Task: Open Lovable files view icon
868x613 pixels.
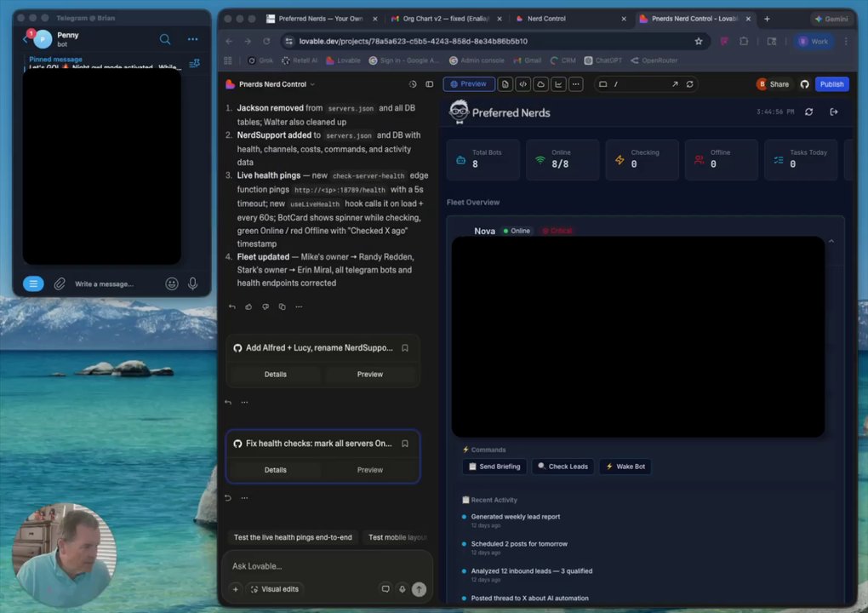Action: point(505,84)
